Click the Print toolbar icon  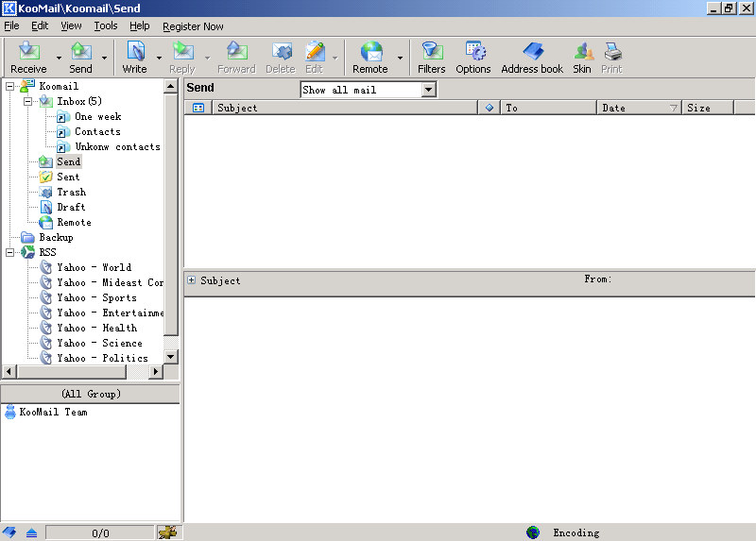pyautogui.click(x=611, y=58)
